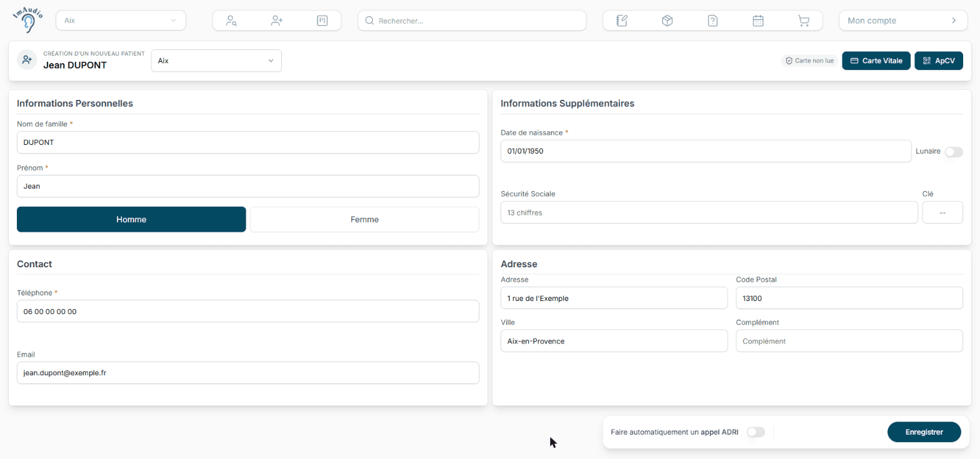Select Homme as gender
The width and height of the screenshot is (980, 459).
tap(131, 219)
